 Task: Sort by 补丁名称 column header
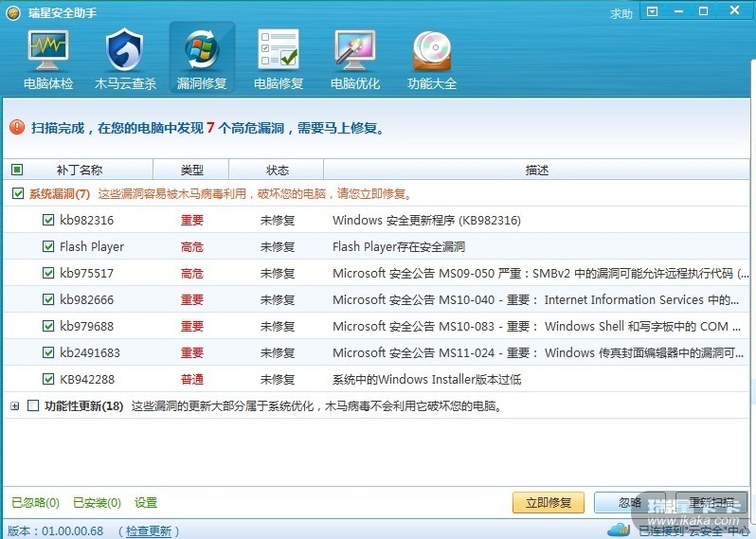coord(80,170)
